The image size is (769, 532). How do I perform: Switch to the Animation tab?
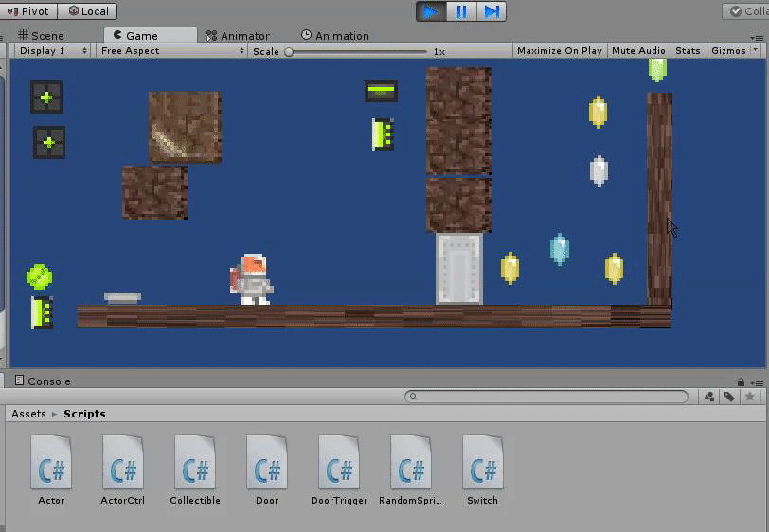pyautogui.click(x=335, y=35)
